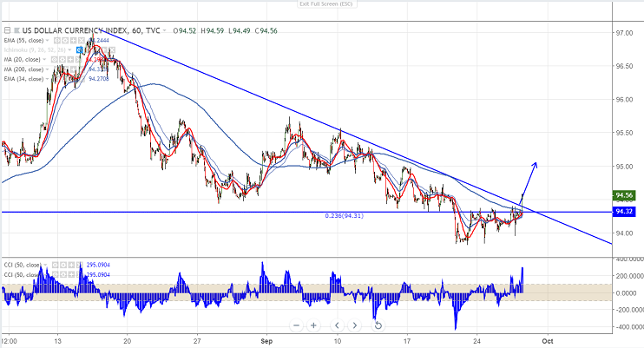
Task: Click the blue 94.32 price label on axis
Action: (x=624, y=212)
